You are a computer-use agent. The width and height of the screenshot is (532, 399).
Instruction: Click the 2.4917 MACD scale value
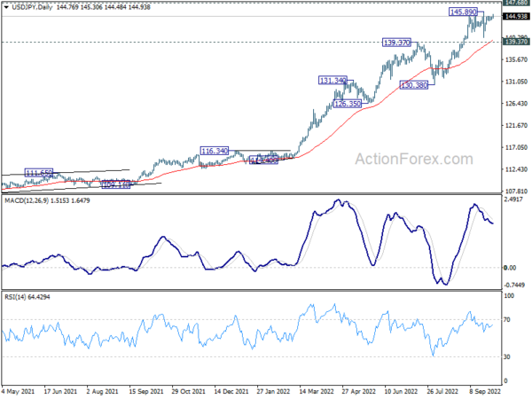[513, 199]
